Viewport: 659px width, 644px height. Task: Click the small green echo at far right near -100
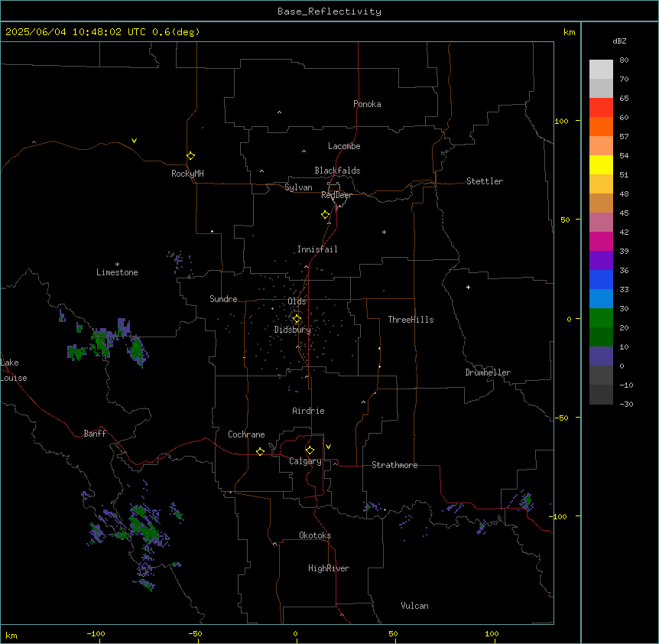[x=527, y=502]
